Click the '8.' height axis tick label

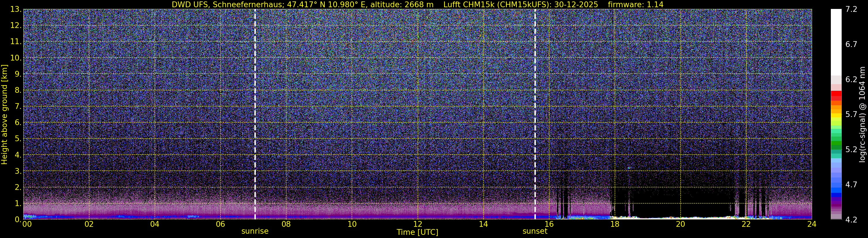click(x=18, y=90)
